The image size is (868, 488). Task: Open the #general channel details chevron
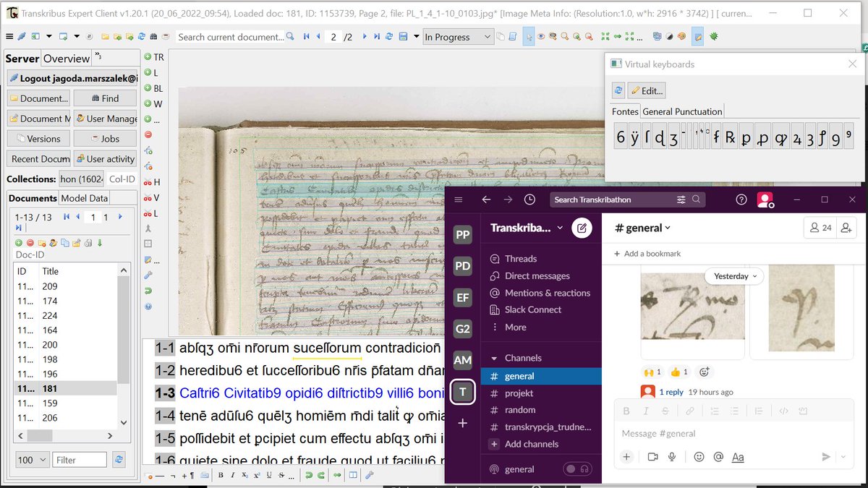click(x=668, y=228)
